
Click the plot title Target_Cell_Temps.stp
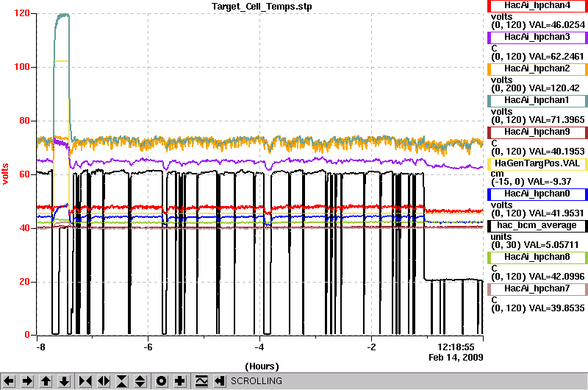coord(262,7)
